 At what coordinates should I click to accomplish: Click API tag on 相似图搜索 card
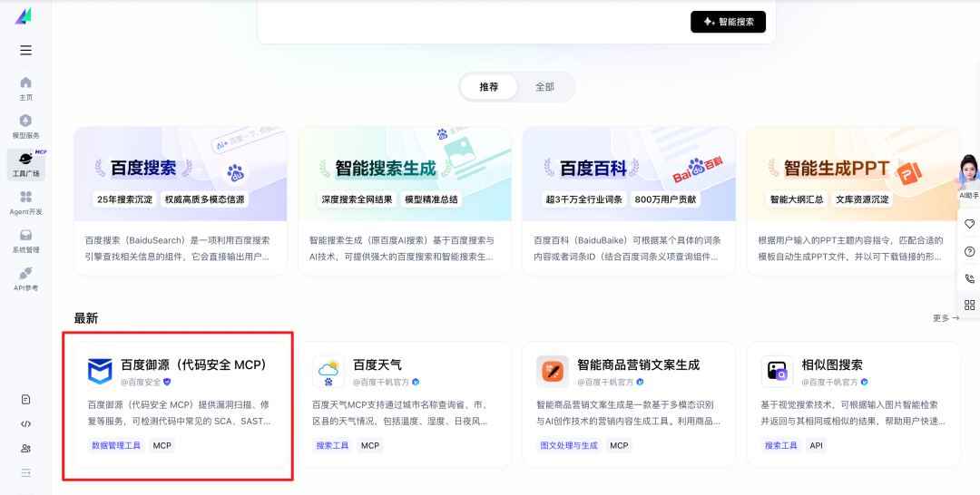coord(817,446)
